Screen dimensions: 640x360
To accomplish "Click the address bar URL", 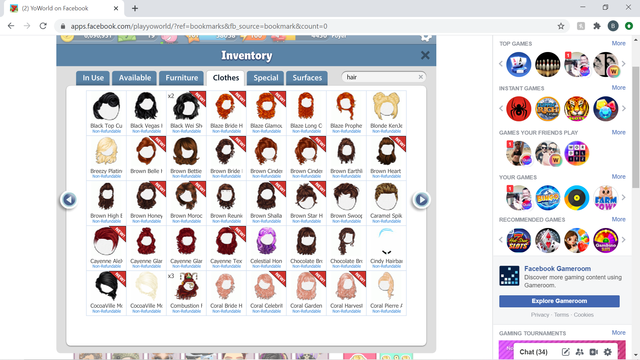I will point(199,26).
